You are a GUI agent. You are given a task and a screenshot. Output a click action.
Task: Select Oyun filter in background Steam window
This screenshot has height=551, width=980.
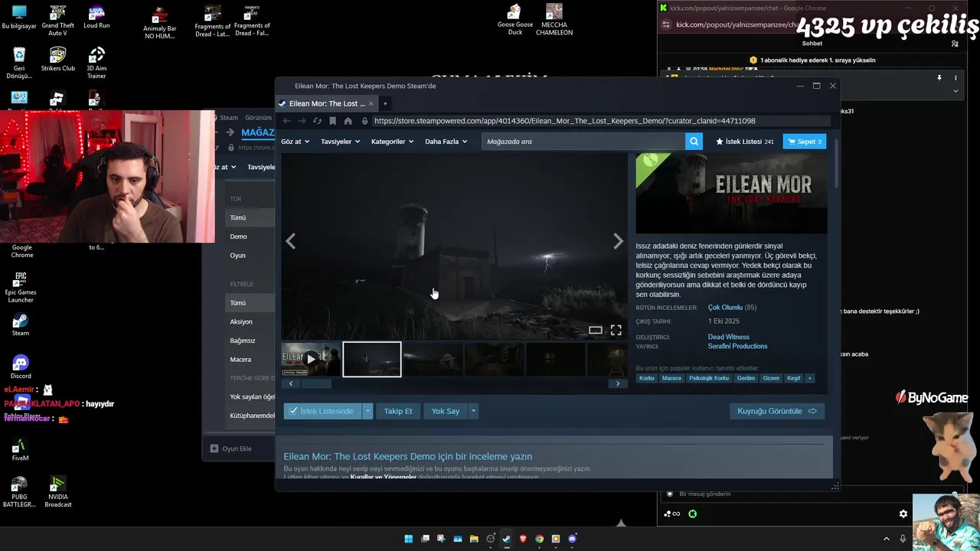tap(238, 256)
